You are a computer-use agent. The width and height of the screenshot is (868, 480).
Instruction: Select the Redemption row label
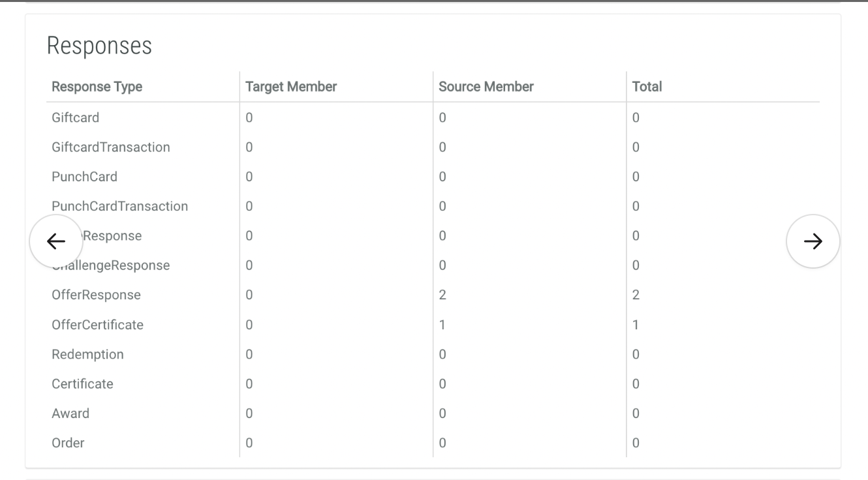[x=87, y=355]
